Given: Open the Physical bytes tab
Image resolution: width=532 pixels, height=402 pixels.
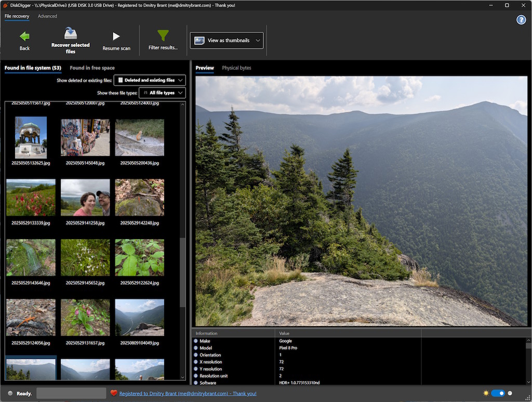Looking at the screenshot, I should (236, 68).
